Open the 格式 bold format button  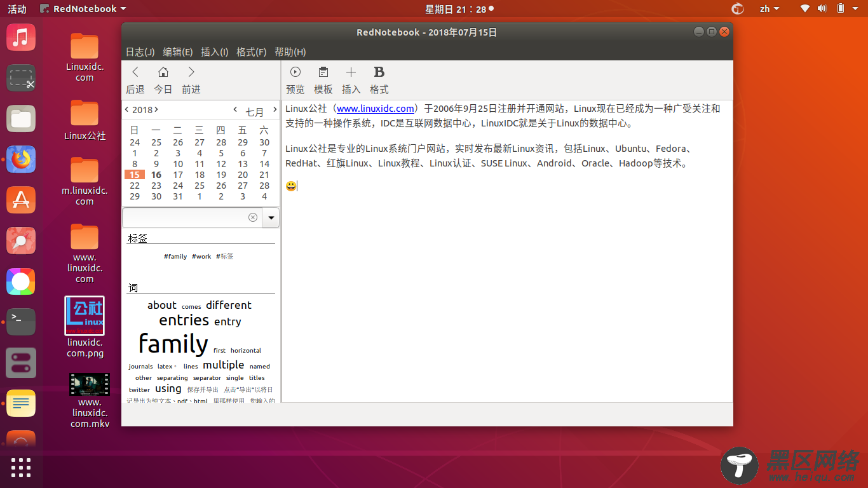tap(379, 80)
